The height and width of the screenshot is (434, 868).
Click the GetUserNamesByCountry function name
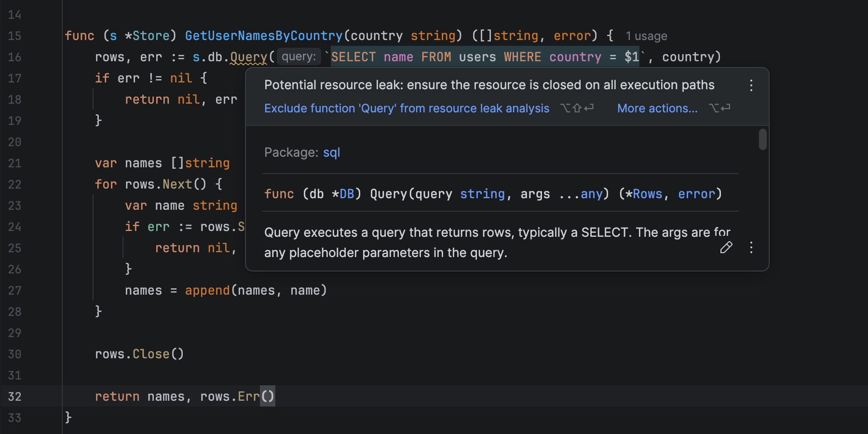click(x=263, y=36)
